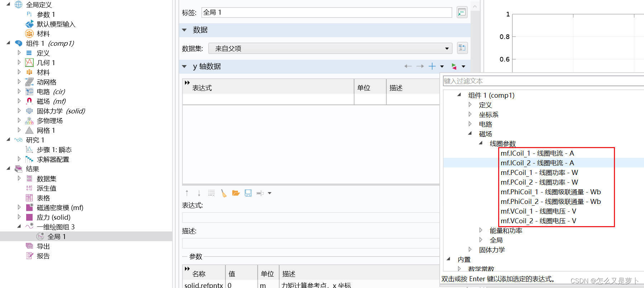
Task: Open the 表格 tables node
Action: pos(43,198)
